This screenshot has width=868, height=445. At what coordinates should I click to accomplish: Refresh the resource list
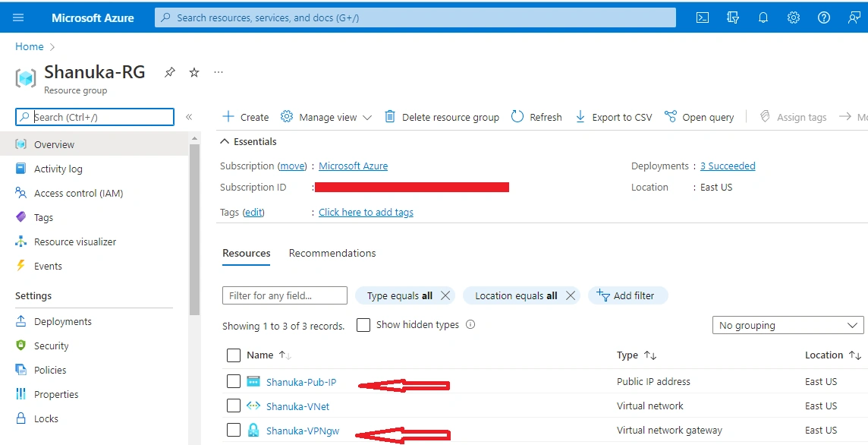[x=536, y=117]
